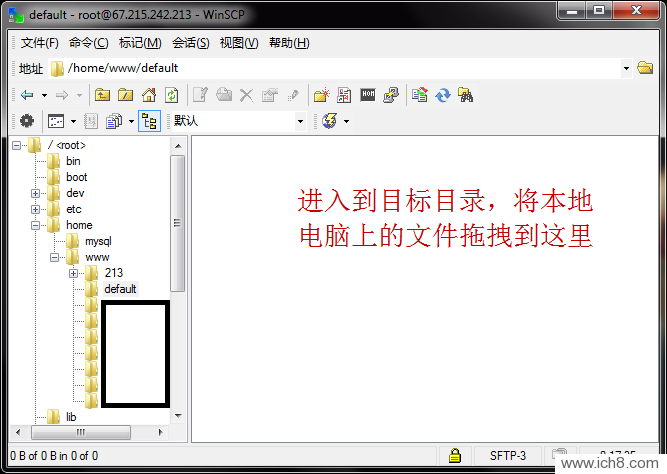
Task: Click the rename pencil icon
Action: [293, 95]
